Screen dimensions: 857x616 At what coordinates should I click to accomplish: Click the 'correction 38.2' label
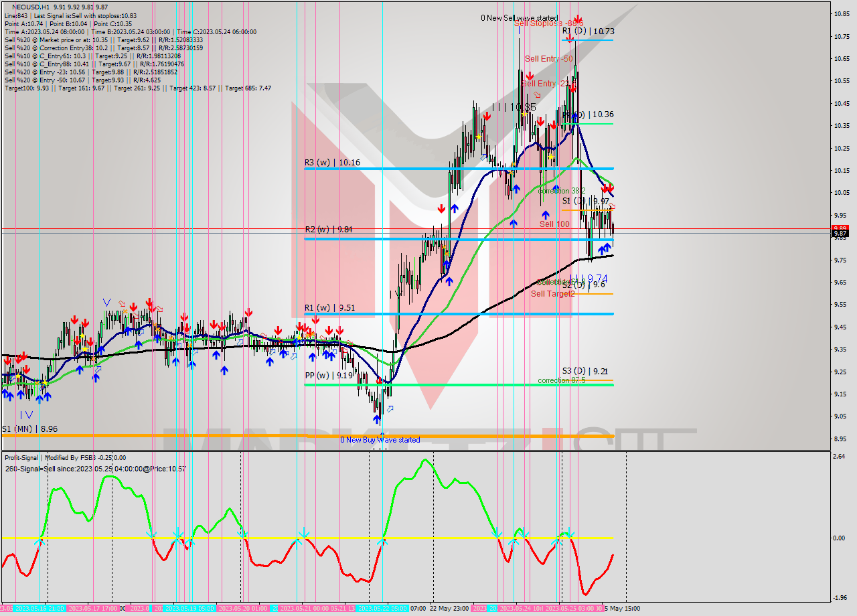point(561,191)
